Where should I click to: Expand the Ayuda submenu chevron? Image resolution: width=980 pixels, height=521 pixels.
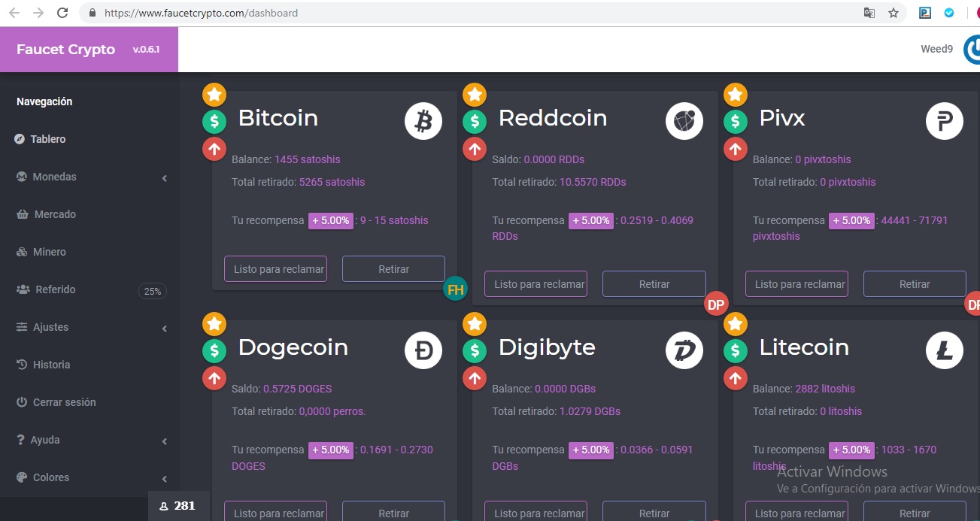pos(164,441)
